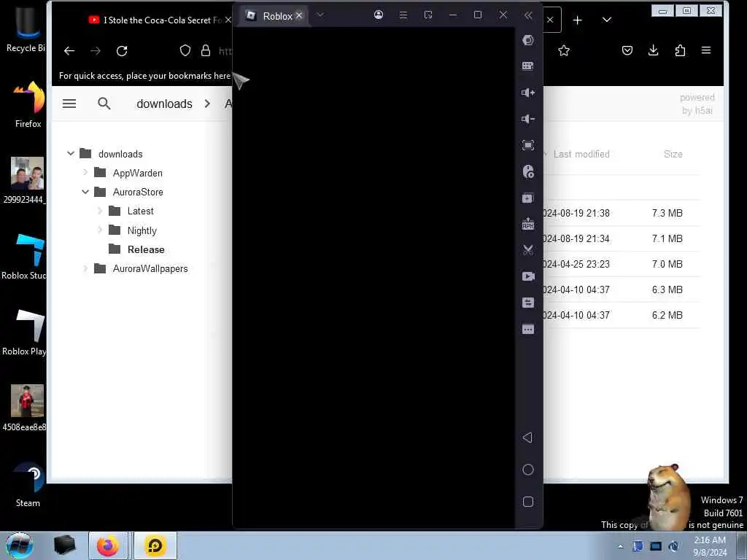Open h5ai search magnifier
Viewport: 747px width, 560px height.
104,104
